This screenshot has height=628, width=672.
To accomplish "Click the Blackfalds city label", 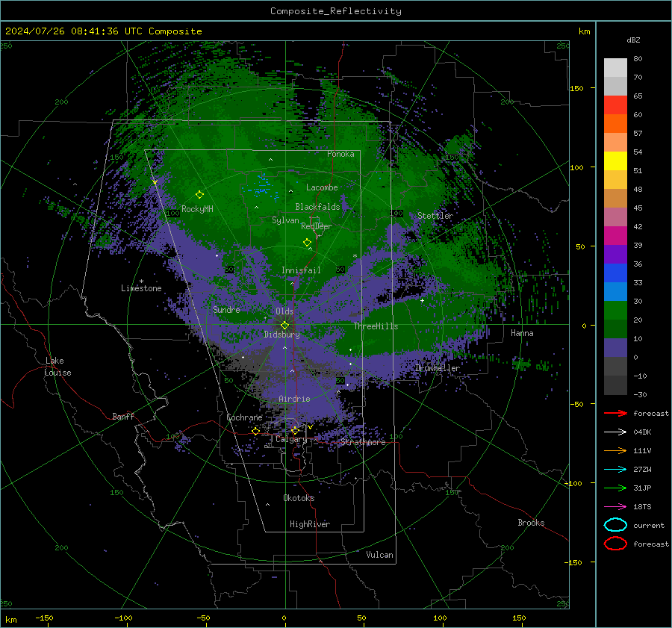I will (317, 207).
